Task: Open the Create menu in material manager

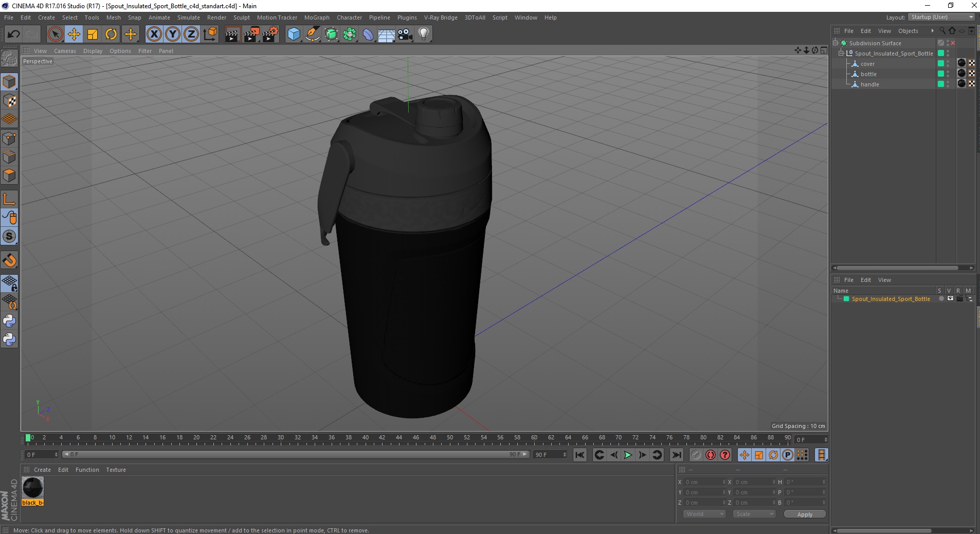Action: coord(42,470)
